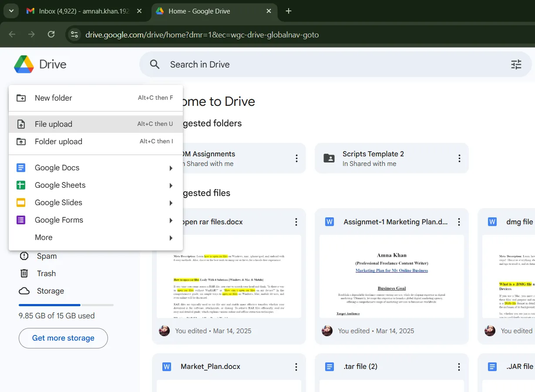Image resolution: width=535 pixels, height=392 pixels.
Task: Click the Search in Drive field
Action: [335, 64]
